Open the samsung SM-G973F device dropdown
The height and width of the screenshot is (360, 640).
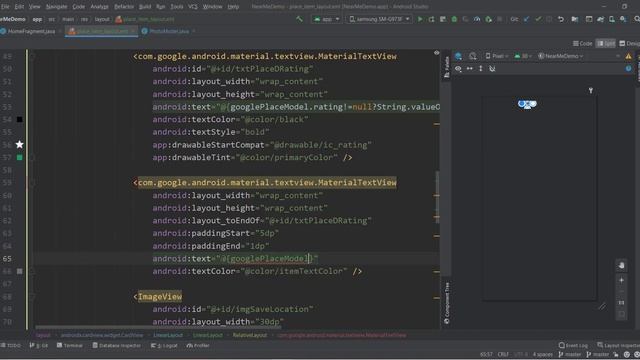click(x=379, y=19)
